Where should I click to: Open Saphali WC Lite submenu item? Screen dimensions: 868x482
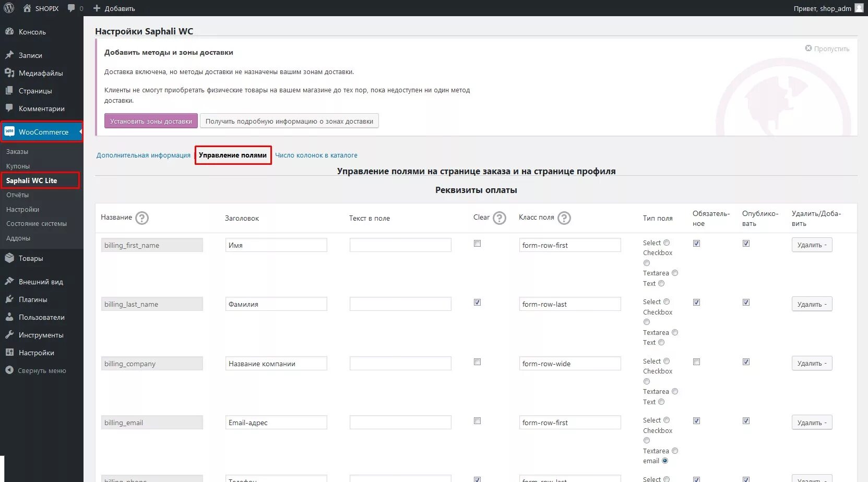(x=31, y=180)
